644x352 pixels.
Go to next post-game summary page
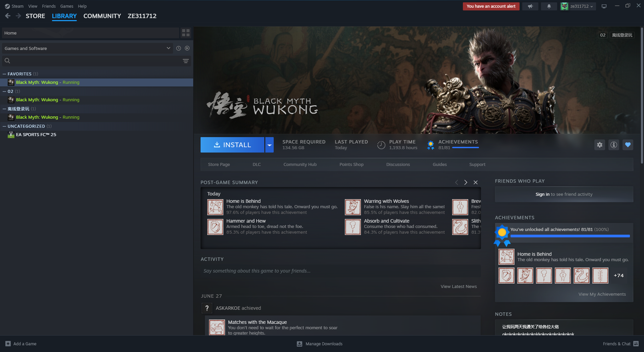pyautogui.click(x=466, y=182)
